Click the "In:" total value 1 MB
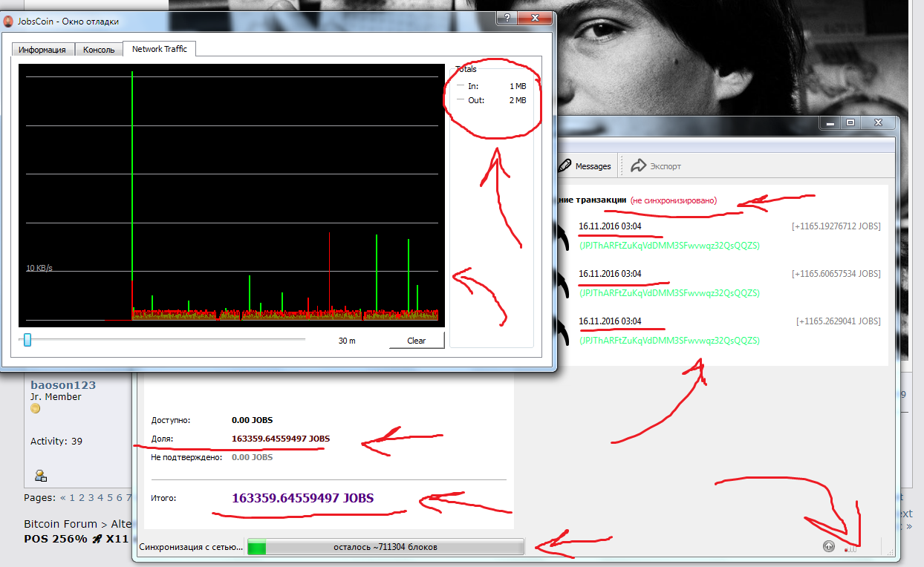Image resolution: width=924 pixels, height=567 pixels. coord(518,87)
